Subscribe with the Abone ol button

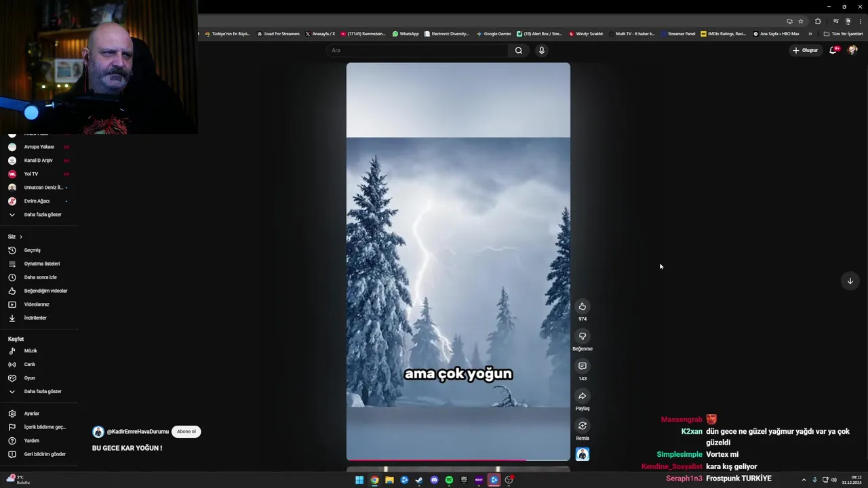coord(186,432)
